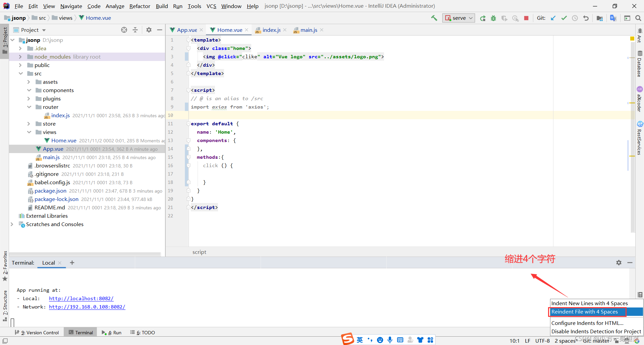Open Terminal settings gear icon
The width and height of the screenshot is (644, 345).
click(619, 263)
